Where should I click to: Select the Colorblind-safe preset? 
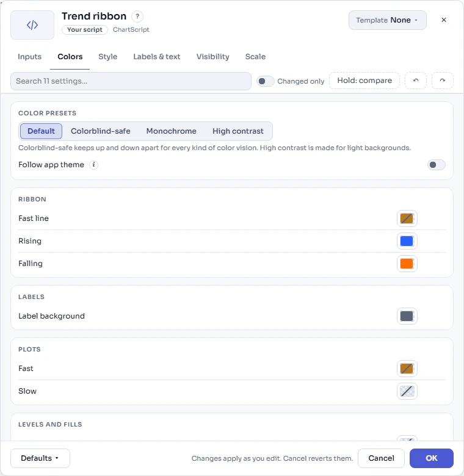(101, 131)
